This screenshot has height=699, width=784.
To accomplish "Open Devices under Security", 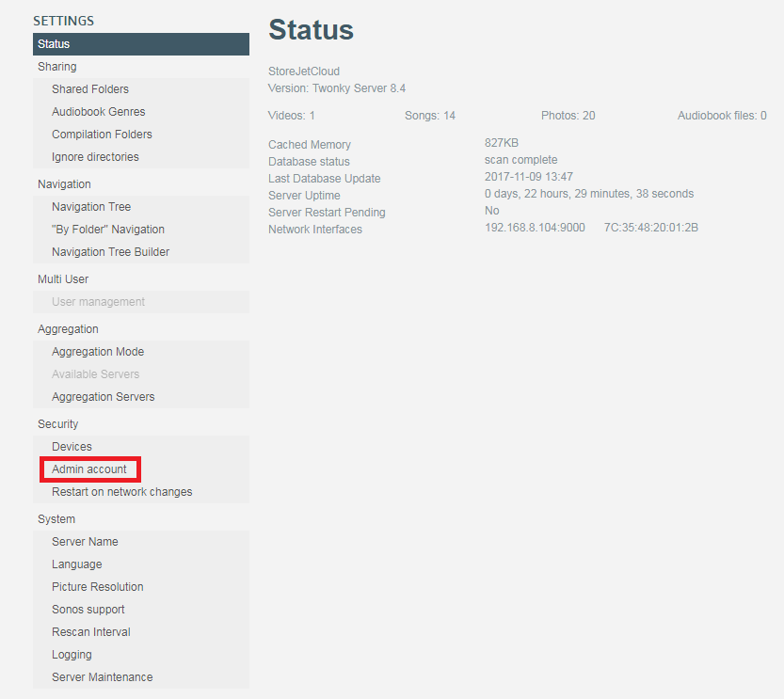I will 70,446.
